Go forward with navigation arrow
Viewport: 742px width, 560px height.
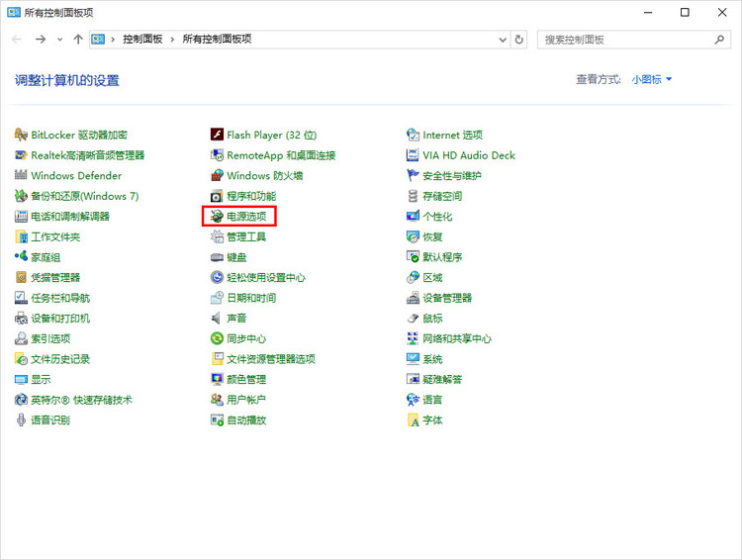coord(41,40)
